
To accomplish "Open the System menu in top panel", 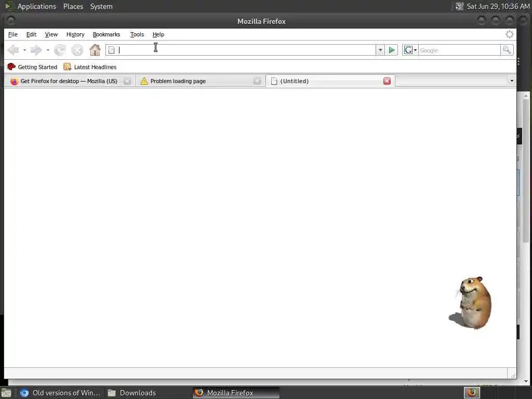I will tap(101, 6).
